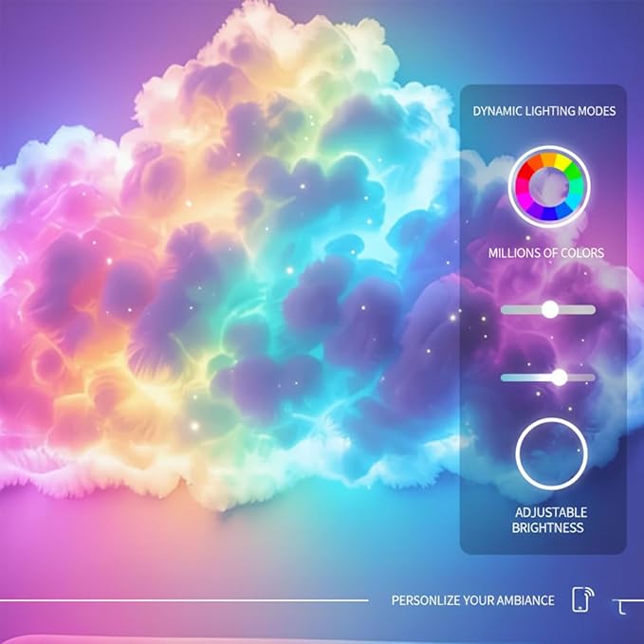Click the rainbow color wheel picker
The image size is (644, 644).
coord(549,186)
